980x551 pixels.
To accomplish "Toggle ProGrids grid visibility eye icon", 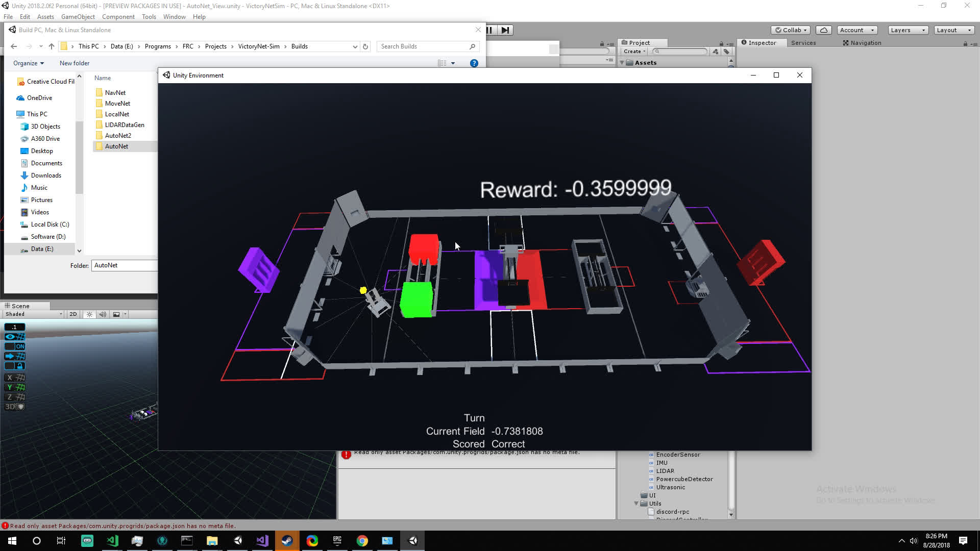I will tap(14, 337).
